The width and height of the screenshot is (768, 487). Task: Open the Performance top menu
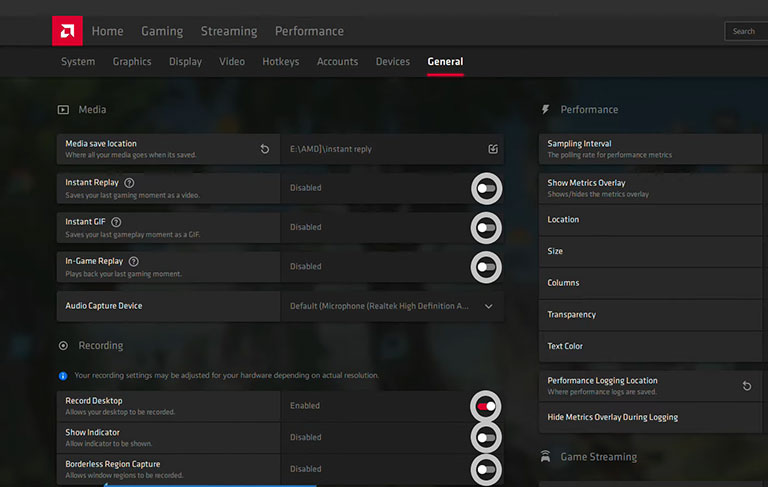click(309, 31)
